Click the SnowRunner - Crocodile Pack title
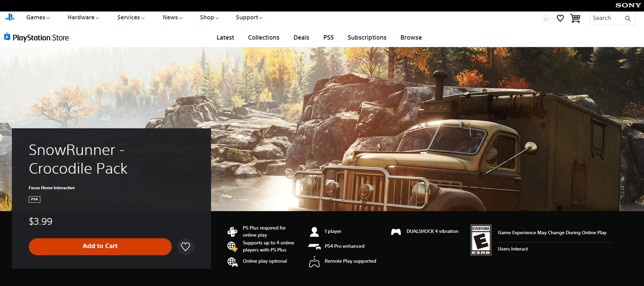 pos(78,159)
